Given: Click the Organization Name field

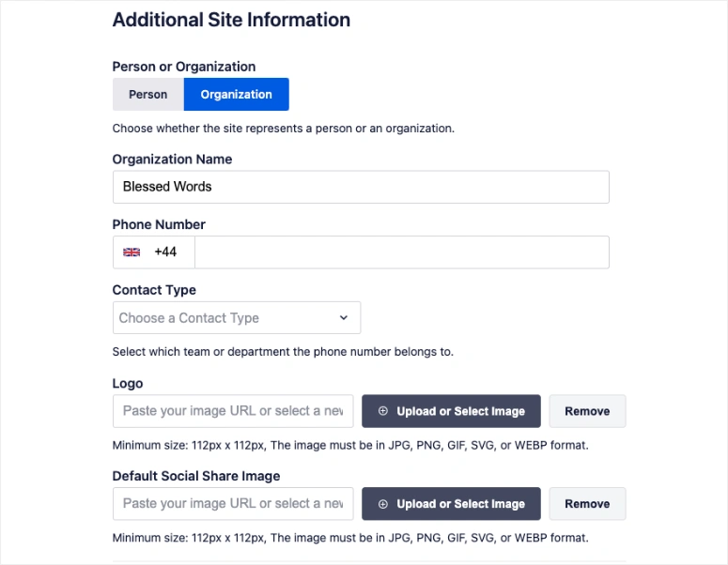Looking at the screenshot, I should [361, 187].
